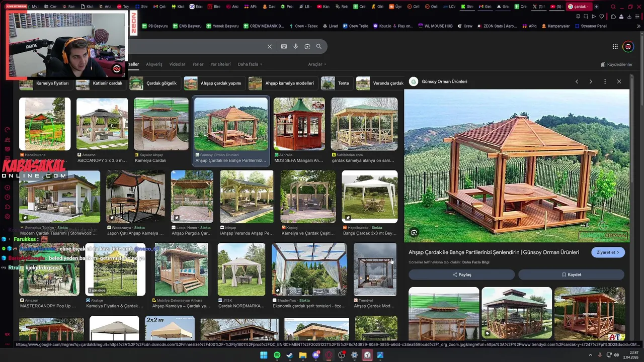Image resolution: width=644 pixels, height=362 pixels.
Task: Open the Crew Trello bookmark
Action: point(355,26)
